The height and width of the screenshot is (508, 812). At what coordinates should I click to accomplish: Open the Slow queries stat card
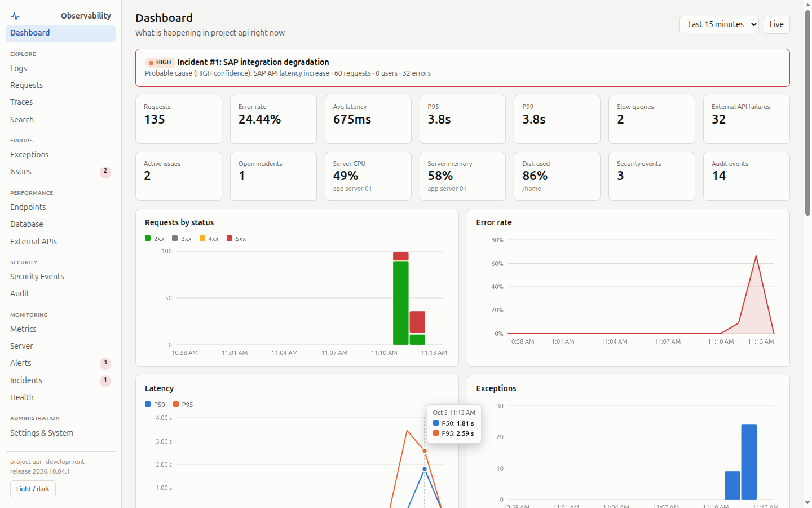652,120
